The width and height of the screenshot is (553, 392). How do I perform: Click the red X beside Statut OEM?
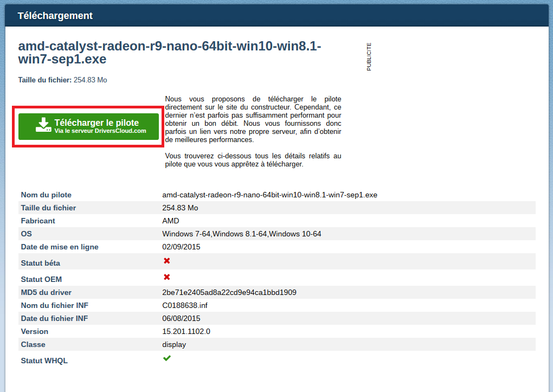click(x=167, y=277)
